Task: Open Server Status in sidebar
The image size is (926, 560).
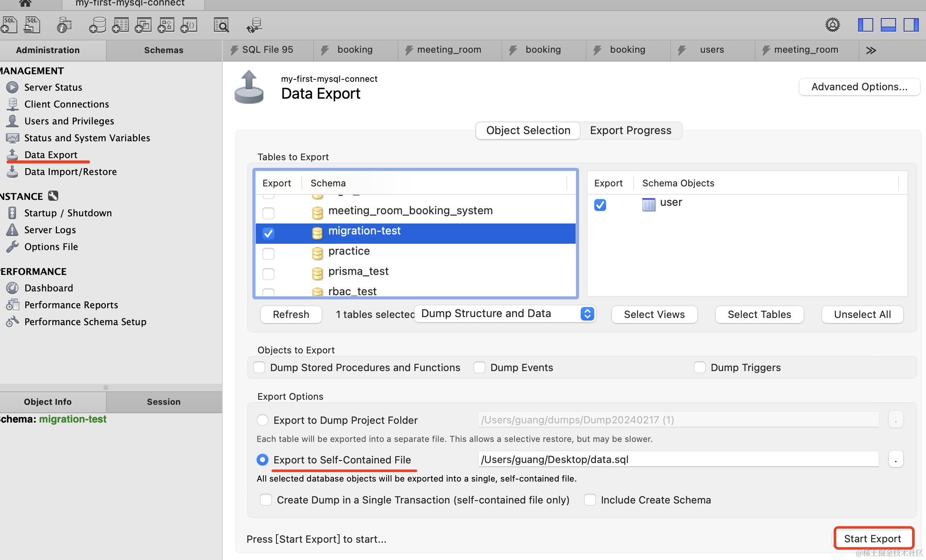Action: tap(53, 87)
